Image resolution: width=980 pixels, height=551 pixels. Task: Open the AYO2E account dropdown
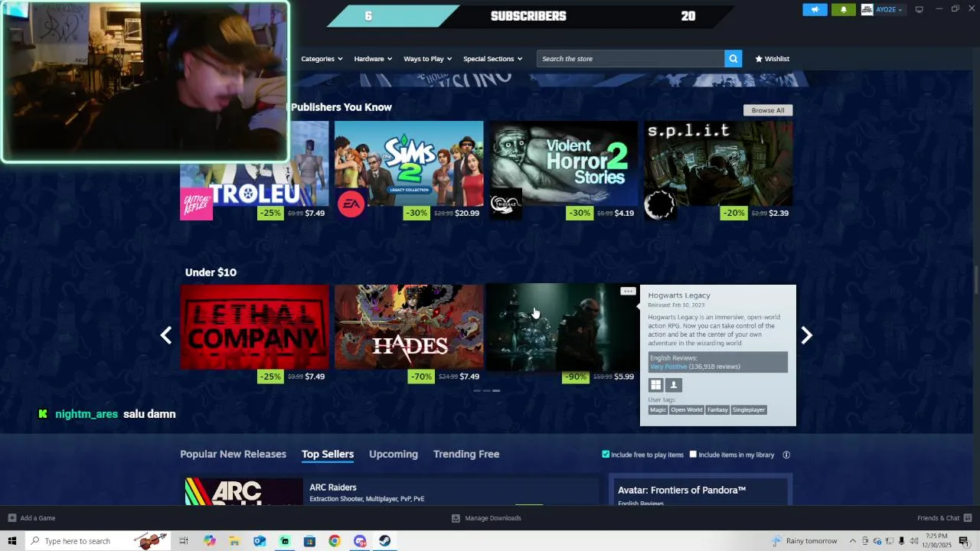(x=888, y=9)
